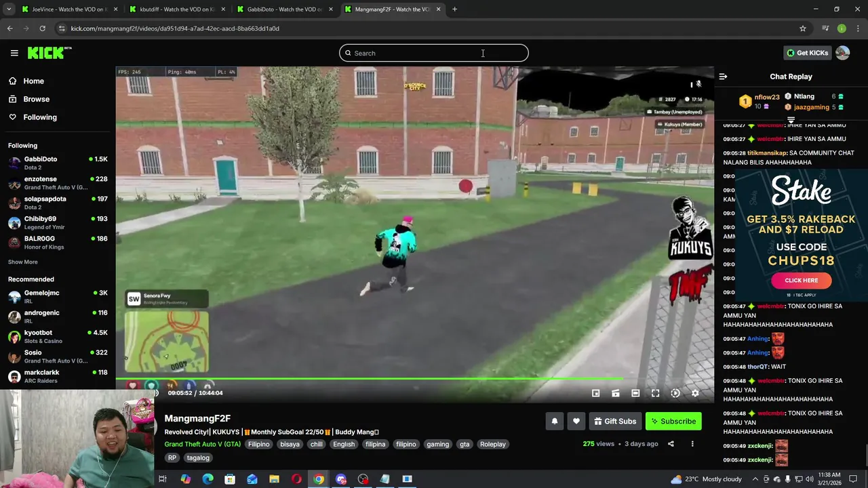Enter fullscreen in video player
Viewport: 868px width, 488px height.
click(x=655, y=393)
